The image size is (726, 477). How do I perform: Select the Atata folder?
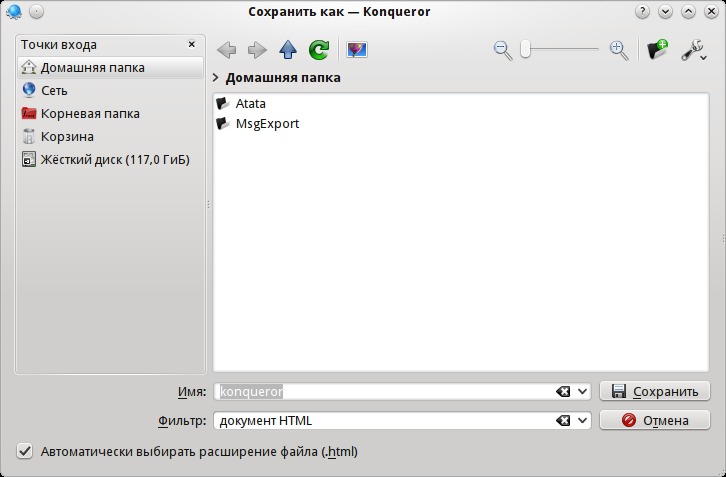click(x=241, y=103)
